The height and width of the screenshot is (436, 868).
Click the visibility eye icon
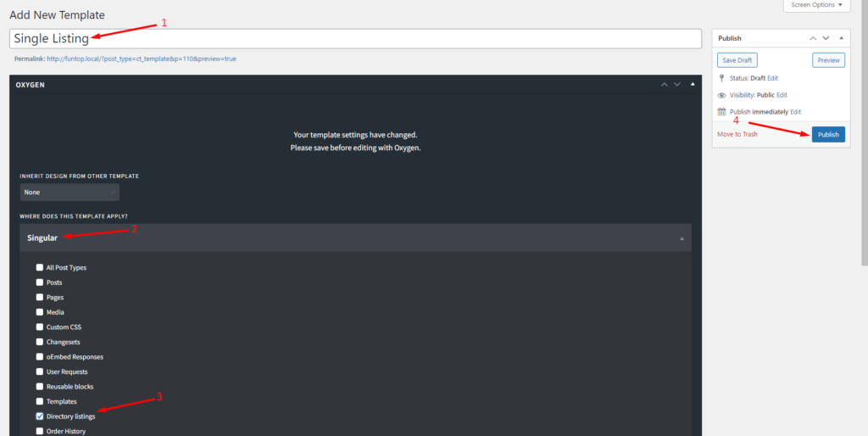(x=721, y=95)
